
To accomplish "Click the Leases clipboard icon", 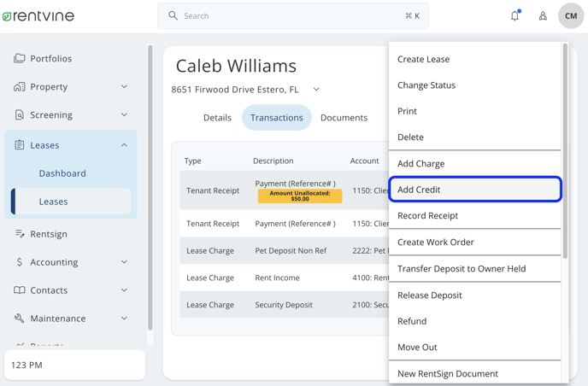I will point(20,145).
